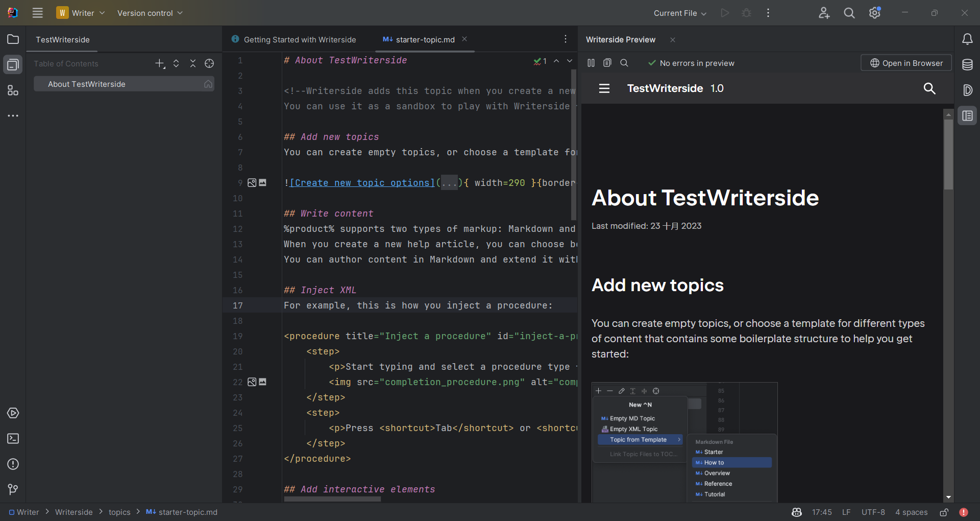Open the Git tool window
The height and width of the screenshot is (521, 980).
13,489
